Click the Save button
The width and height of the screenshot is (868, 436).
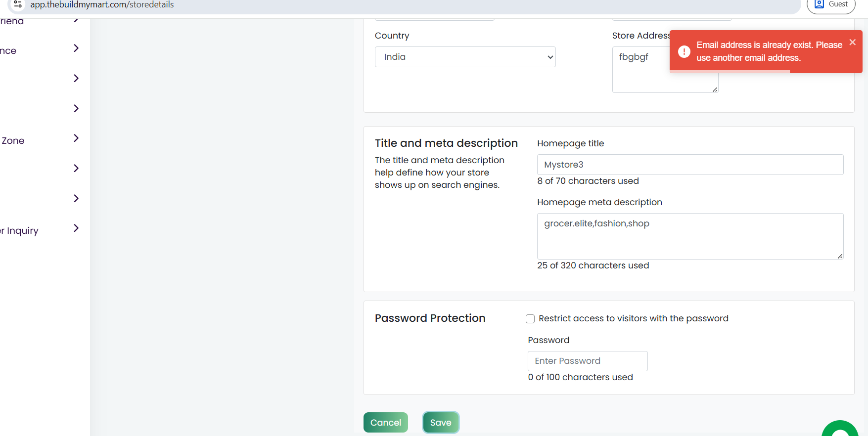coord(441,423)
